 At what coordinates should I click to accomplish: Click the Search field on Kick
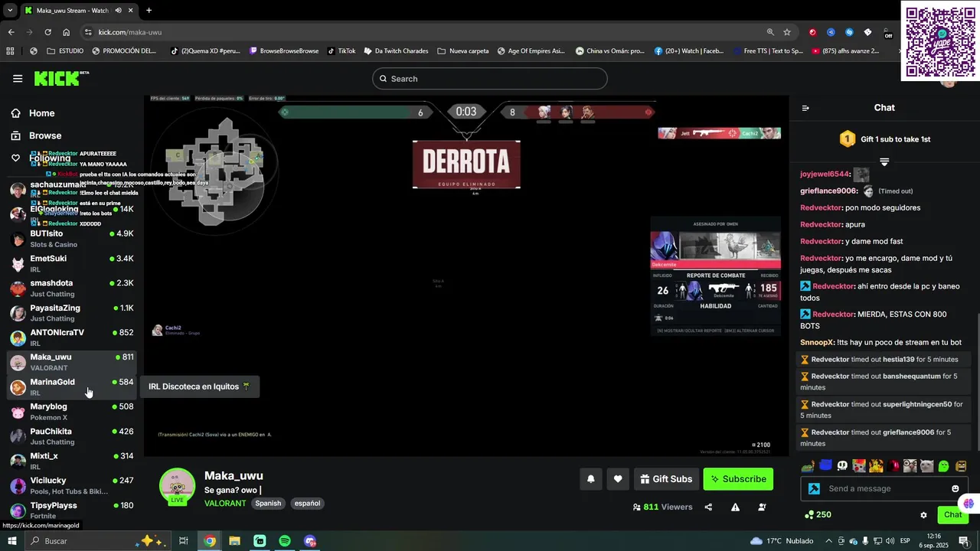tap(490, 79)
